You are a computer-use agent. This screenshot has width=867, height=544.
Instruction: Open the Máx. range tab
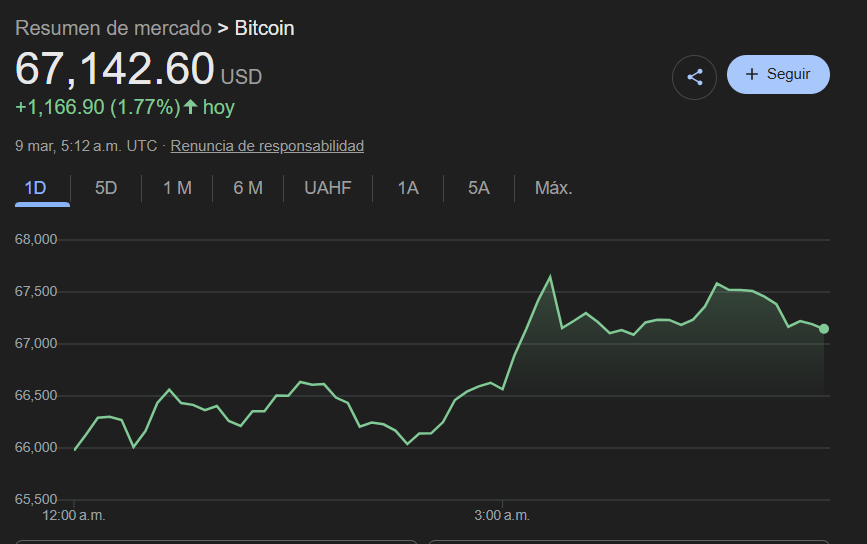553,188
